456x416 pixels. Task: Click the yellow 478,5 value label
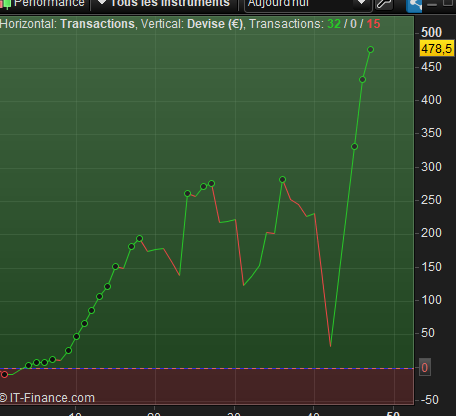click(437, 49)
